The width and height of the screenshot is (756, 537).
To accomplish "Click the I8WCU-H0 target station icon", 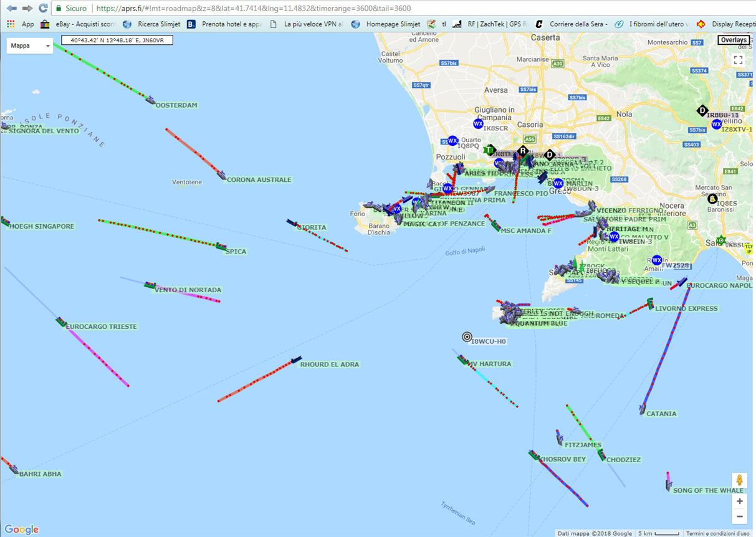I will pos(467,337).
